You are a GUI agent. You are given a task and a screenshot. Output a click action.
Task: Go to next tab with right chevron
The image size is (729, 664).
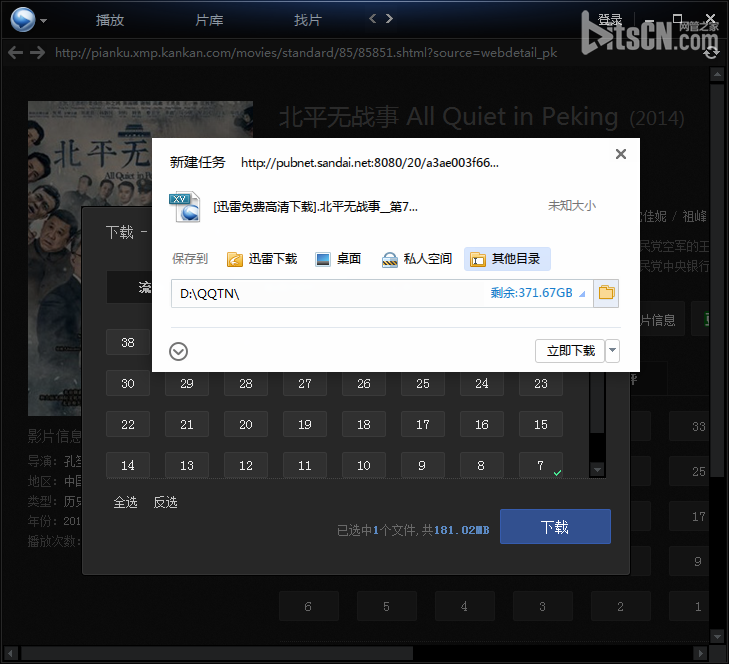(389, 19)
